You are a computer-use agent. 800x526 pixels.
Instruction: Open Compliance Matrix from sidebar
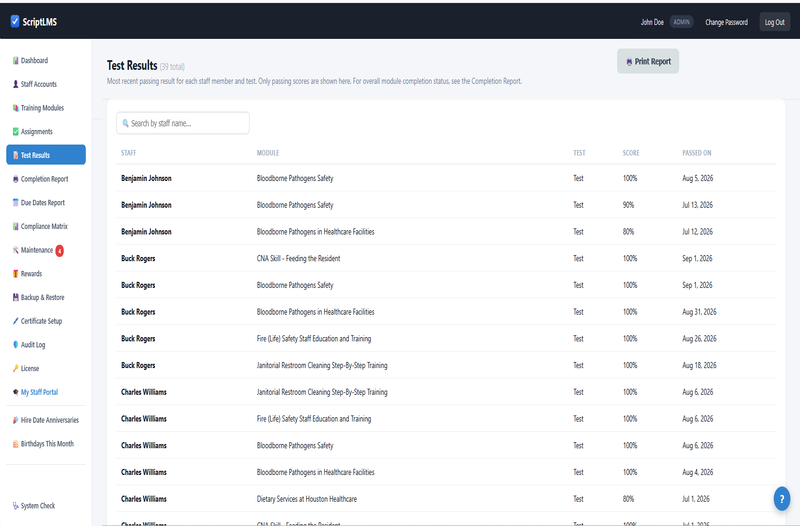(46, 227)
